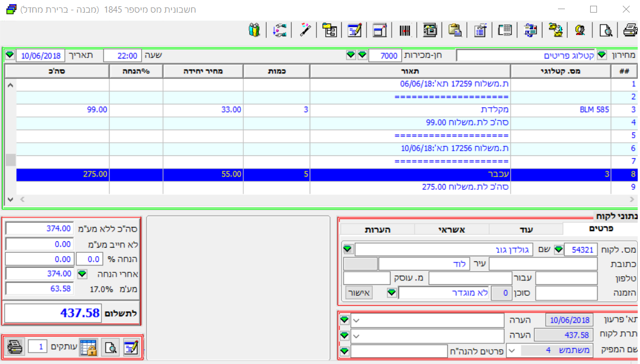Click the camera screen-capture toolbar icon

(x=430, y=30)
